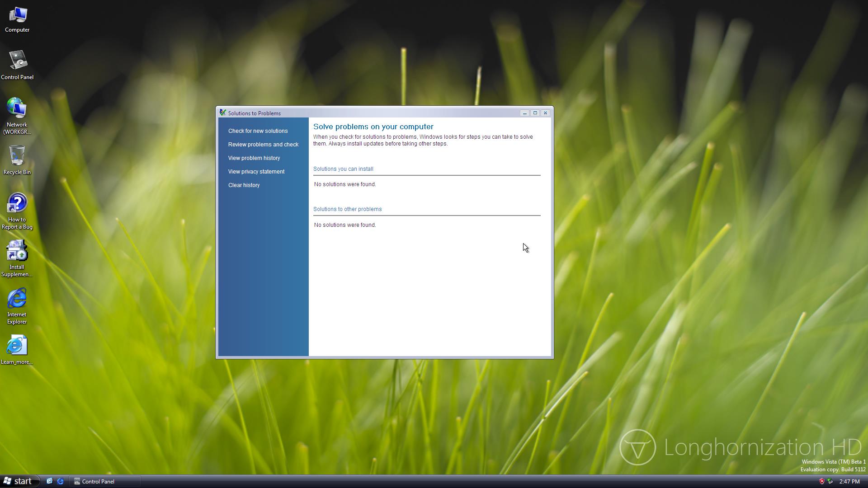Select Clear history in sidebar
Viewport: 868px width, 488px height.
[x=244, y=185]
